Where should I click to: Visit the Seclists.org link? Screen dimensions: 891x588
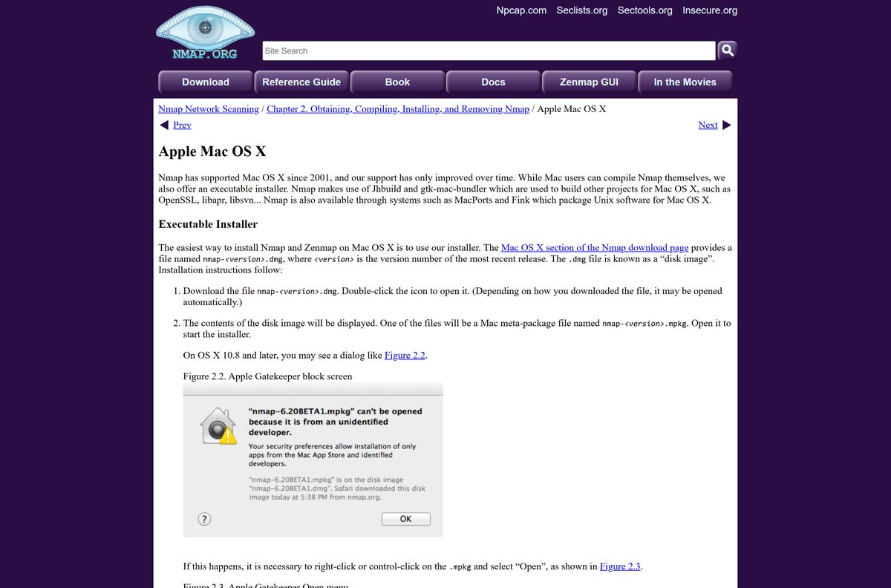[582, 10]
